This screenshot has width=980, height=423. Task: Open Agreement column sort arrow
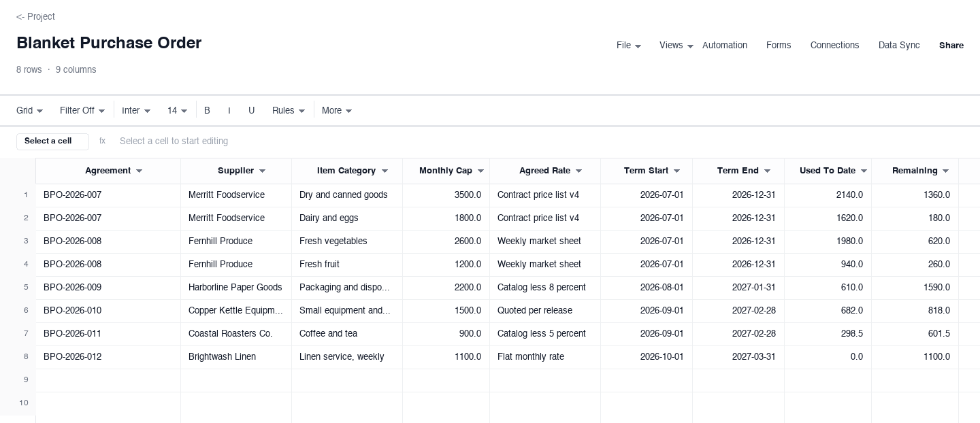pyautogui.click(x=140, y=171)
